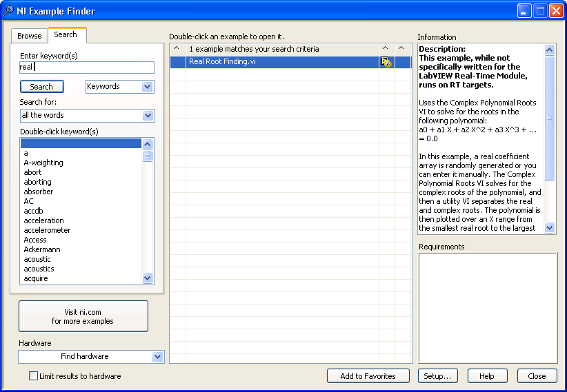567x392 pixels.
Task: Click Information panel scroll down arrow
Action: click(x=550, y=228)
